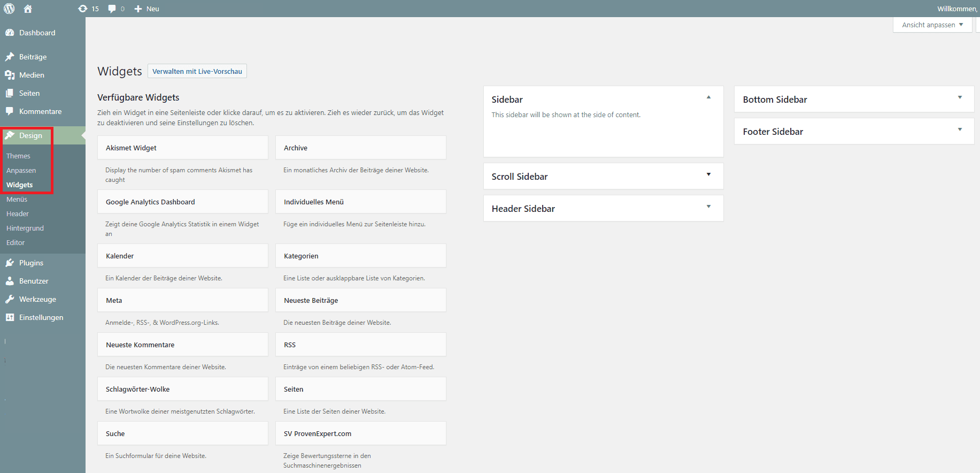
Task: Select the Google Analytics Dashboard widget
Action: 182,202
